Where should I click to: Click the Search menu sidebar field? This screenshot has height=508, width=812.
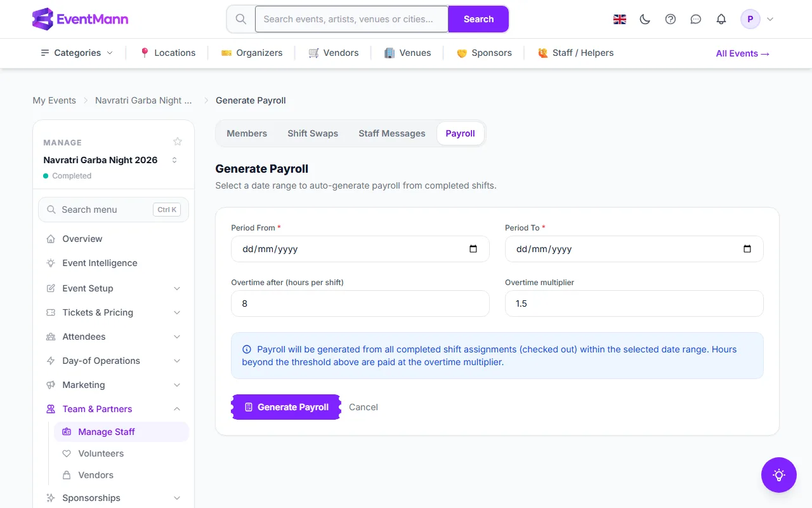point(114,210)
